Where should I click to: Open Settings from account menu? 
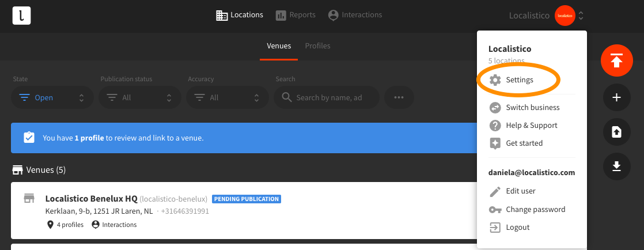[511, 79]
